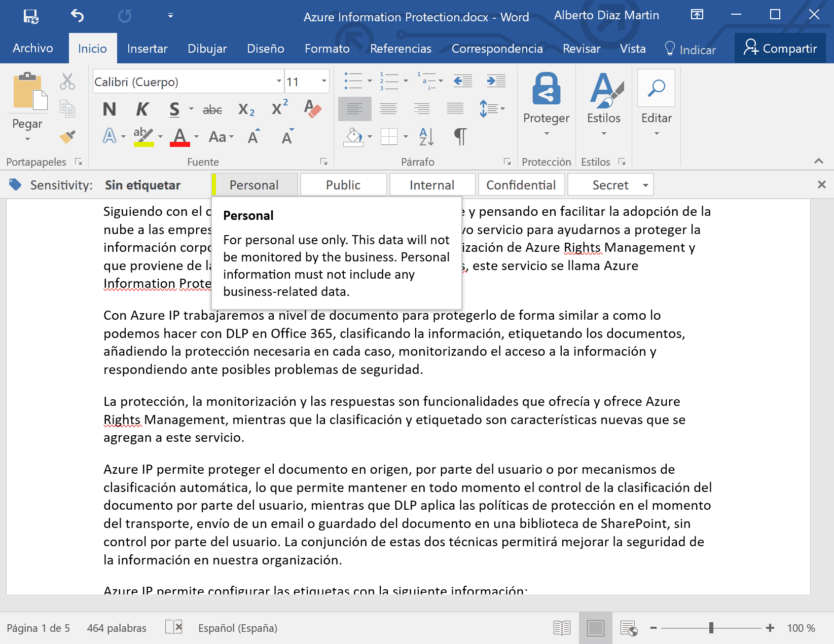Image resolution: width=834 pixels, height=644 pixels.
Task: Open shading paint bucket
Action: click(x=354, y=136)
